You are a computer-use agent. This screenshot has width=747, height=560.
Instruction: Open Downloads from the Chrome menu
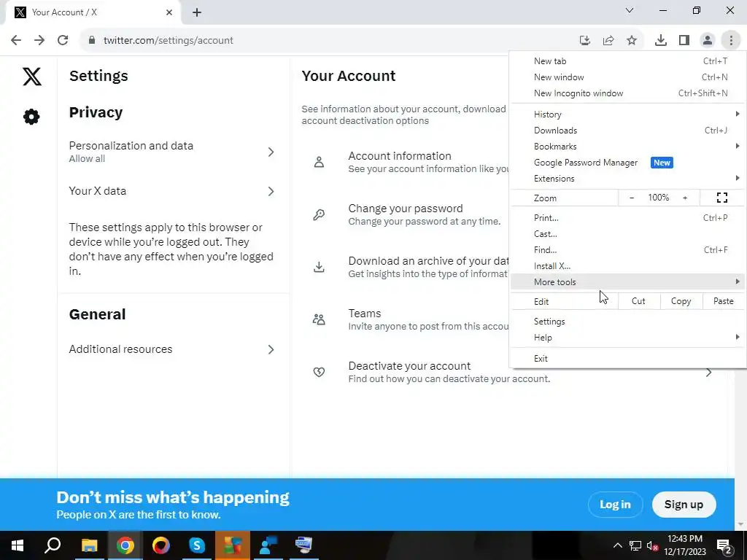tap(627, 131)
